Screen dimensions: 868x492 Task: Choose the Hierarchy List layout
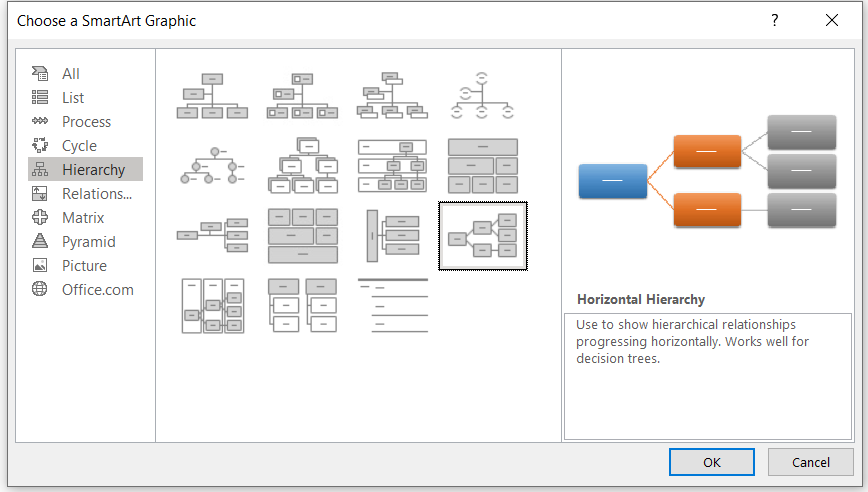(302, 305)
